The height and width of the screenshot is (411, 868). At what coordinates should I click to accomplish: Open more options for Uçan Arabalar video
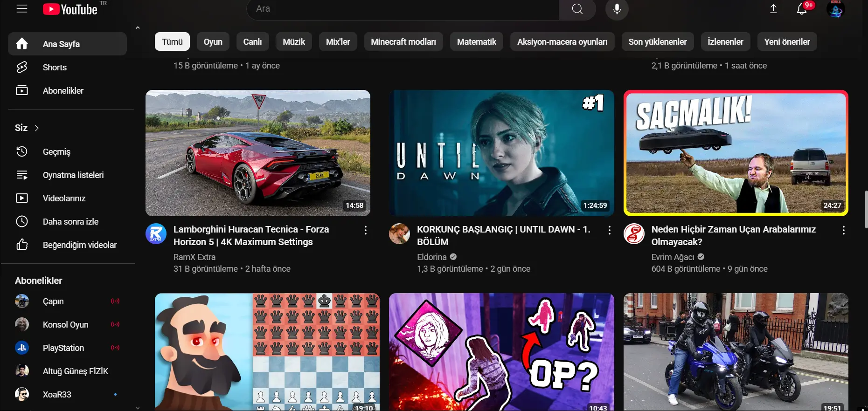pos(844,230)
